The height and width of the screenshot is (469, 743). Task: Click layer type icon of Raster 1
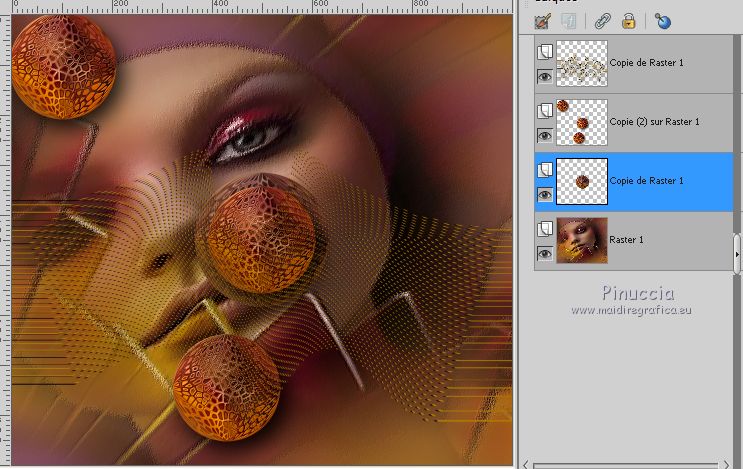coord(545,229)
